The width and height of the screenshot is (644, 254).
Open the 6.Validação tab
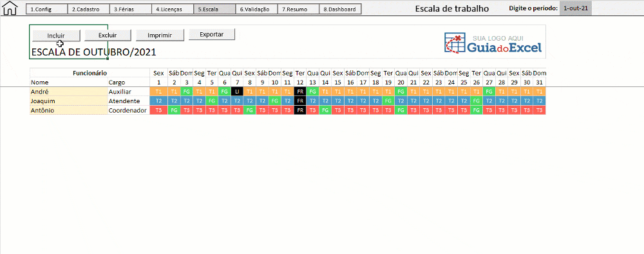pos(257,9)
